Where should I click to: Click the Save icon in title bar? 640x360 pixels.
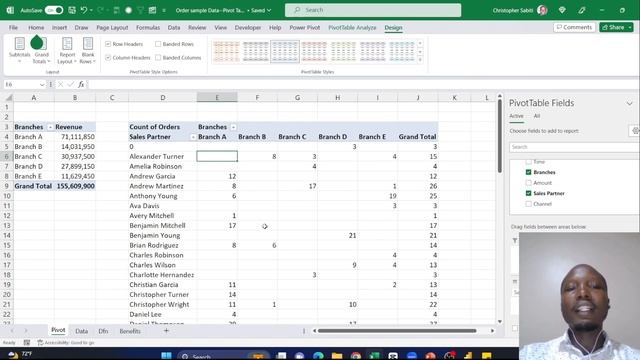(72, 10)
